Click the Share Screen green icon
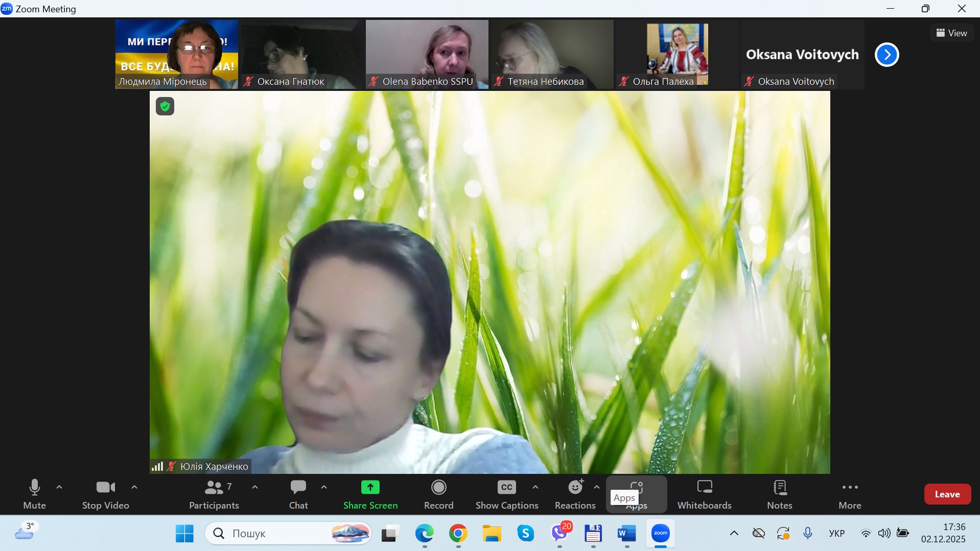The image size is (980, 551). (370, 488)
